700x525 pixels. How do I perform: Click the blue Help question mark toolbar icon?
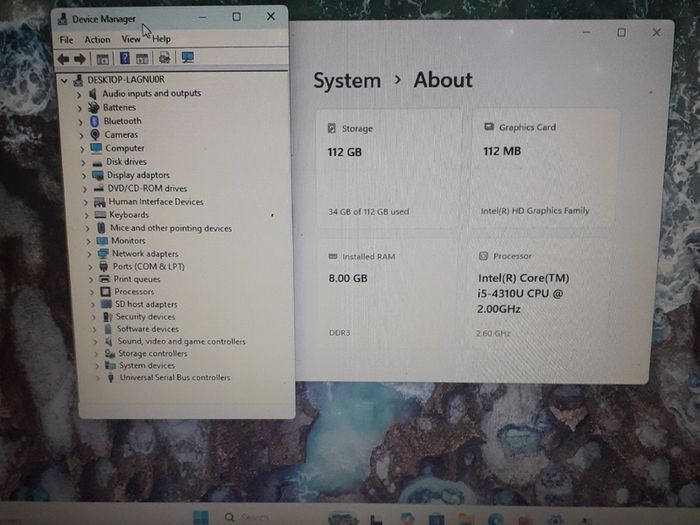(125, 58)
